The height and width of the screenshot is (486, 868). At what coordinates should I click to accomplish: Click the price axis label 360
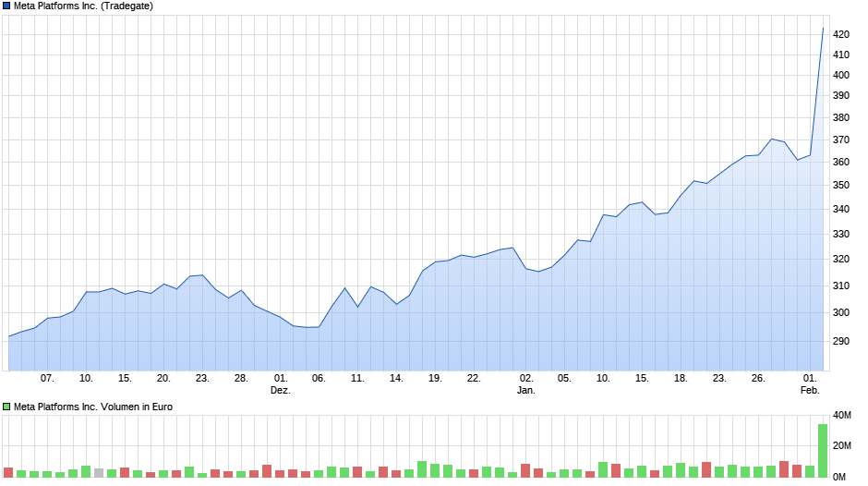pyautogui.click(x=841, y=163)
